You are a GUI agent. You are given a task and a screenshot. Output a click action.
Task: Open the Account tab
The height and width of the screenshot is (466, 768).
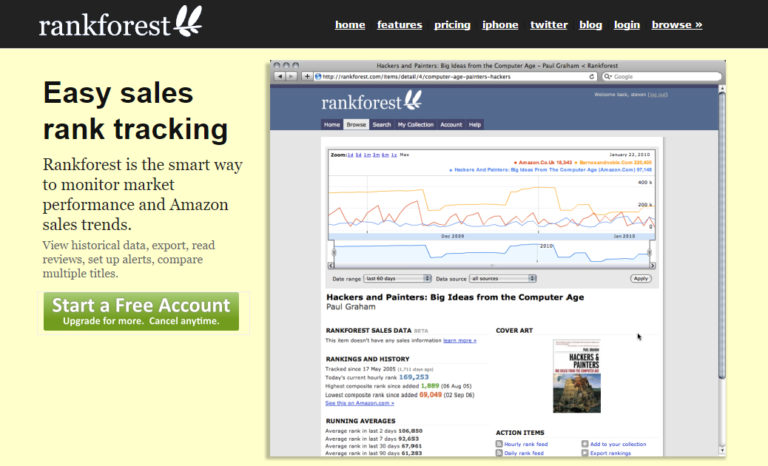[451, 124]
